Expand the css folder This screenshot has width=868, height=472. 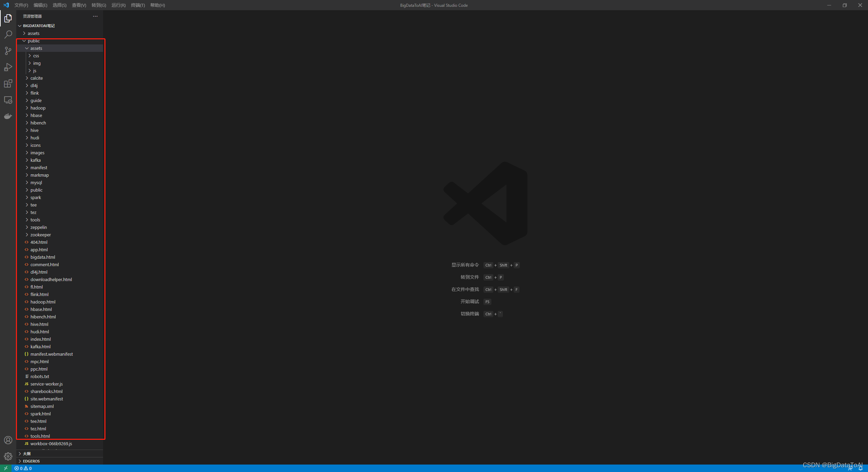click(x=36, y=56)
